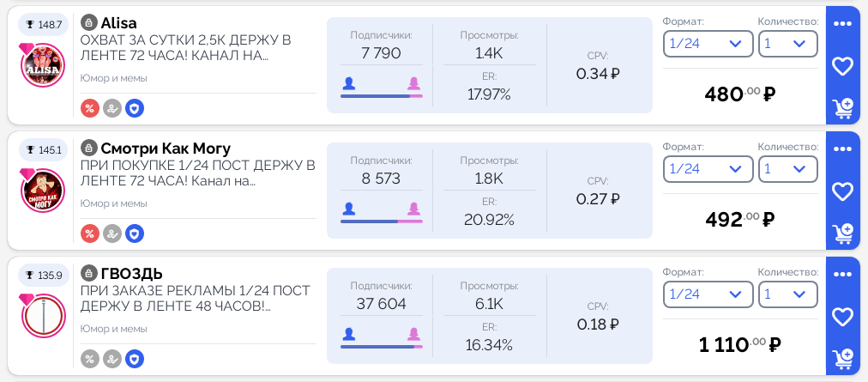
Task: Add ГВОЗДЬ channel to cart
Action: [x=842, y=358]
